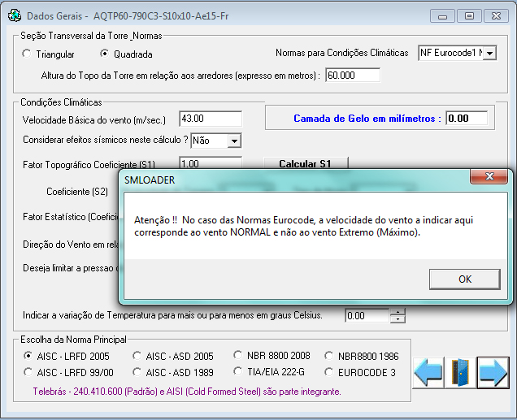The width and height of the screenshot is (517, 420).
Task: Minimize the Dados Gerais window
Action: click(441, 15)
